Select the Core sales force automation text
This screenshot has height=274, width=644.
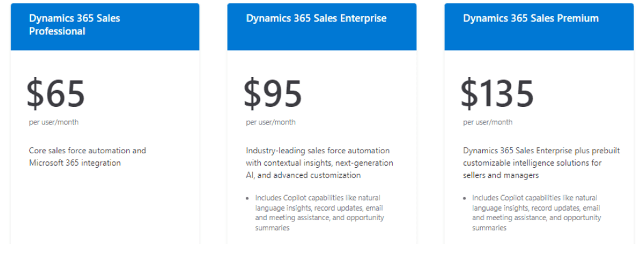coord(88,150)
